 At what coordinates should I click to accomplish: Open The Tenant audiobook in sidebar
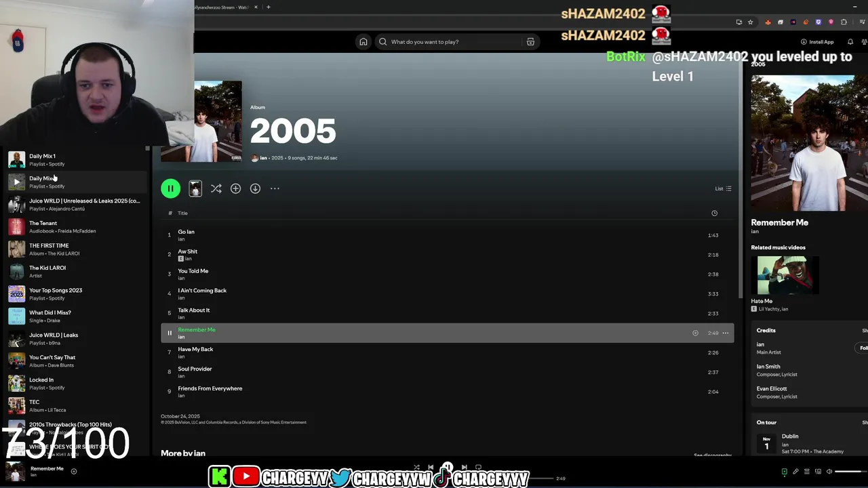pos(76,227)
